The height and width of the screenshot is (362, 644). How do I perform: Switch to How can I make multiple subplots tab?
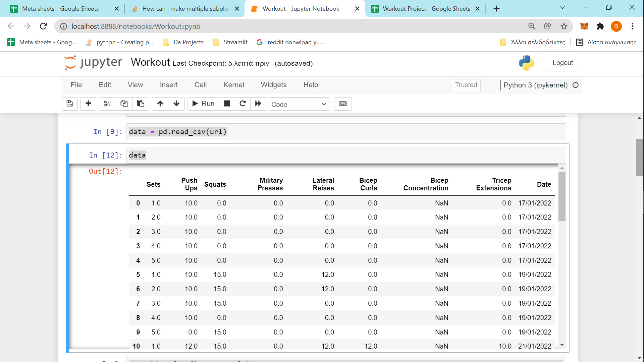point(186,9)
